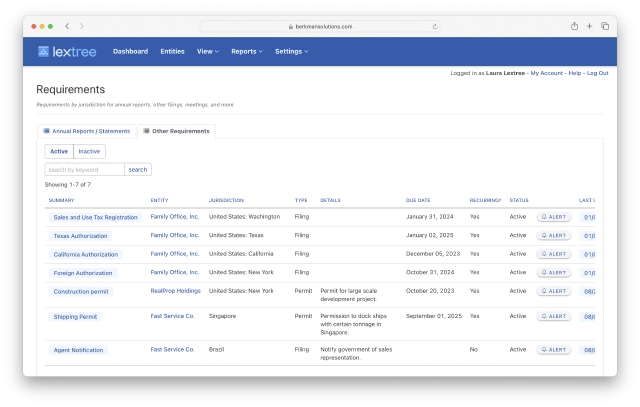Click the search button
640x407 pixels.
(138, 169)
